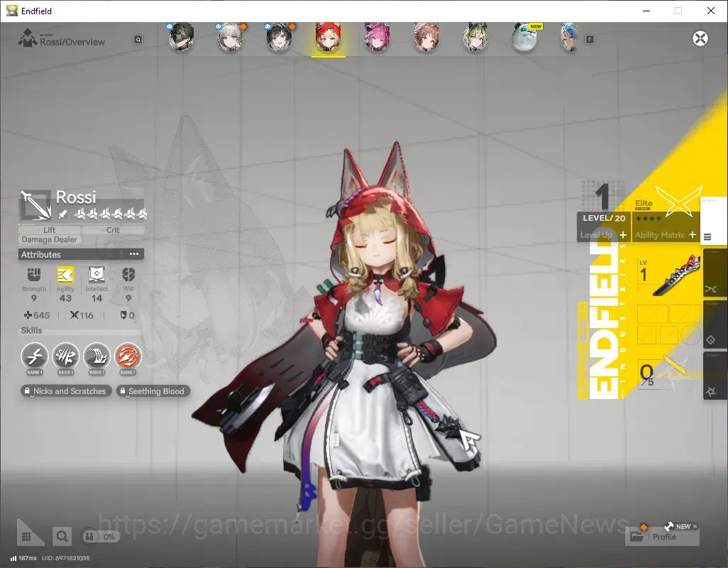Click the defense stat shield icon
Viewport: 728px width, 568px height.
123,315
